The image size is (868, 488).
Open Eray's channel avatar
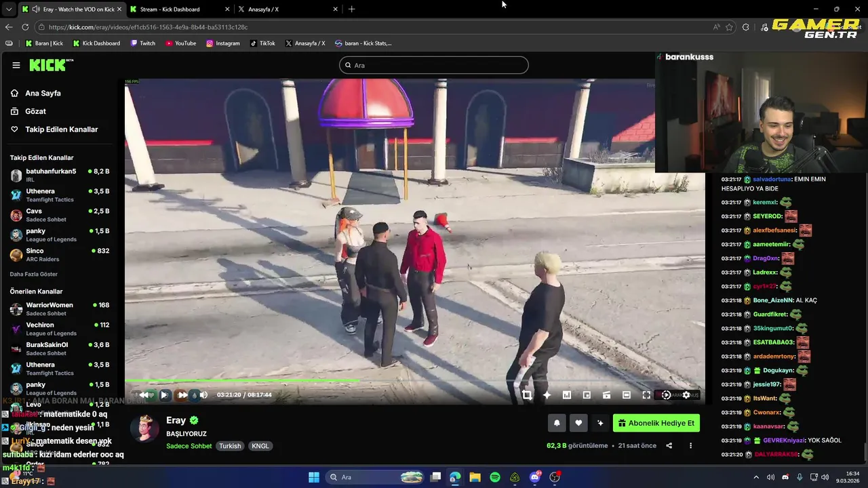144,428
